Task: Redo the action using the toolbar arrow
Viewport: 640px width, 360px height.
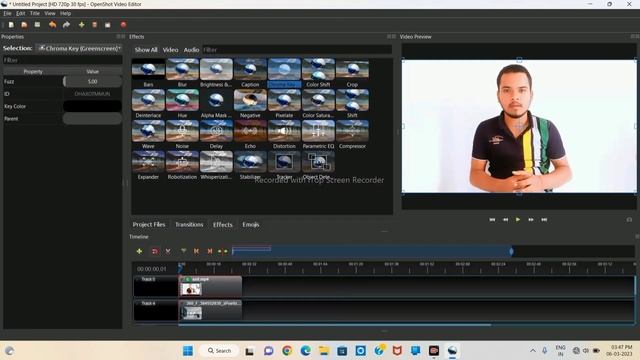Action: [66, 25]
